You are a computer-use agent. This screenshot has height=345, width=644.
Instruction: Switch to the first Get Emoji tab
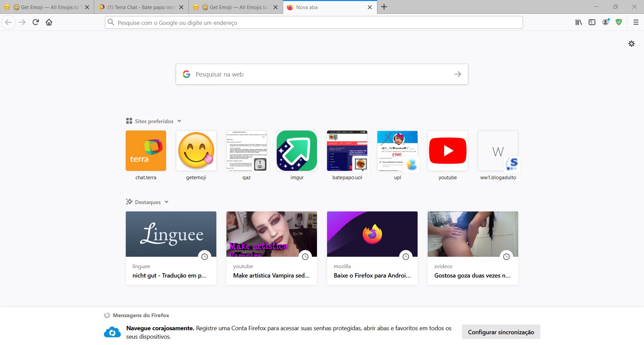coord(47,7)
